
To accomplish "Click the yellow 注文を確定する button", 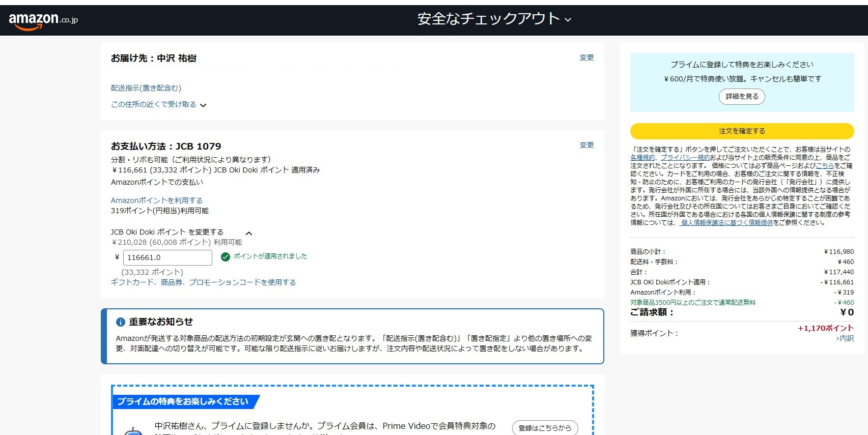I will coord(742,131).
